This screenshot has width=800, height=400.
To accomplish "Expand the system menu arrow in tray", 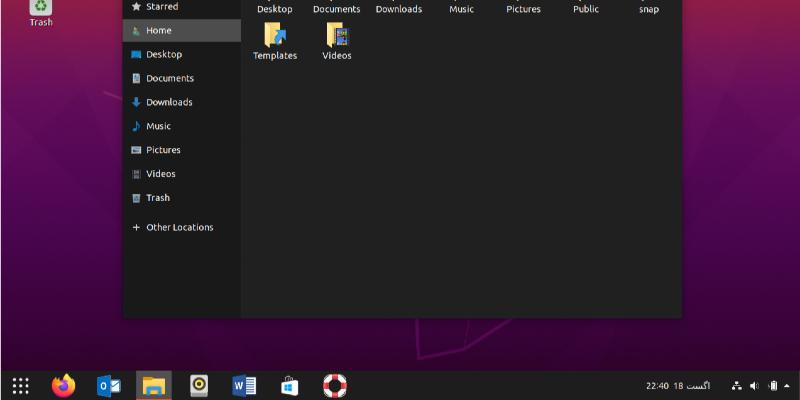I will (788, 386).
